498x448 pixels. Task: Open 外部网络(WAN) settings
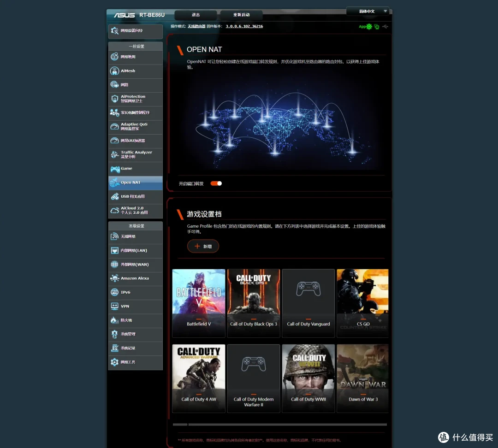tap(135, 265)
